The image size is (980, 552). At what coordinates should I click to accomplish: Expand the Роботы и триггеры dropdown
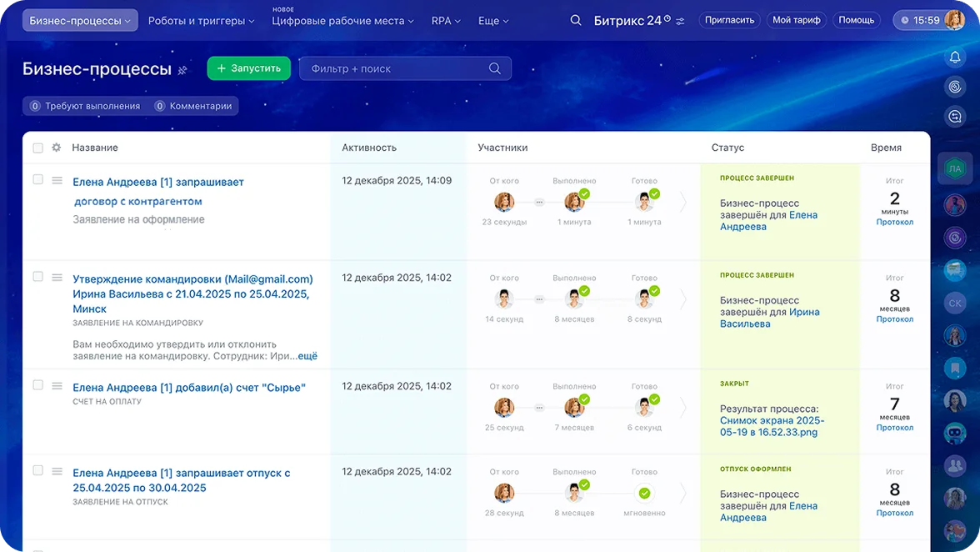202,21
